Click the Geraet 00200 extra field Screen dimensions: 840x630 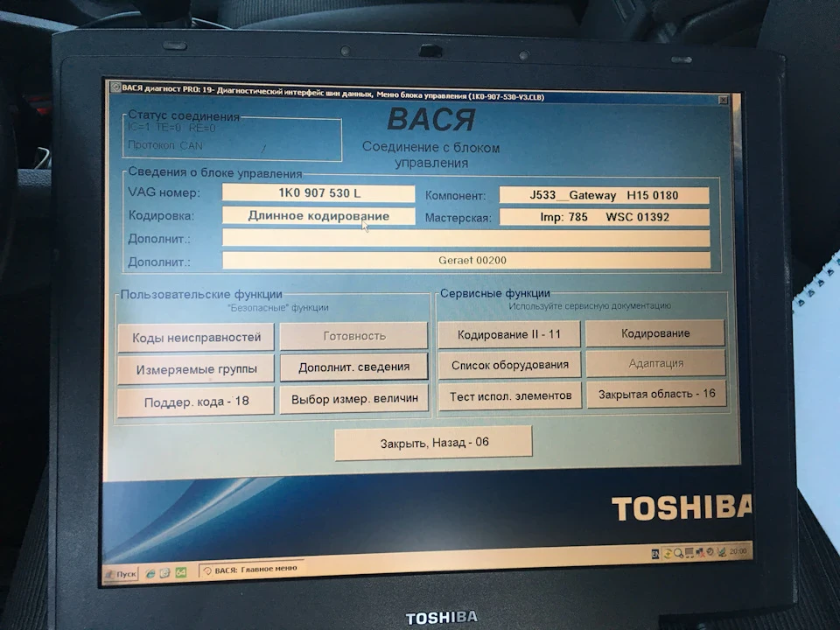(x=466, y=261)
